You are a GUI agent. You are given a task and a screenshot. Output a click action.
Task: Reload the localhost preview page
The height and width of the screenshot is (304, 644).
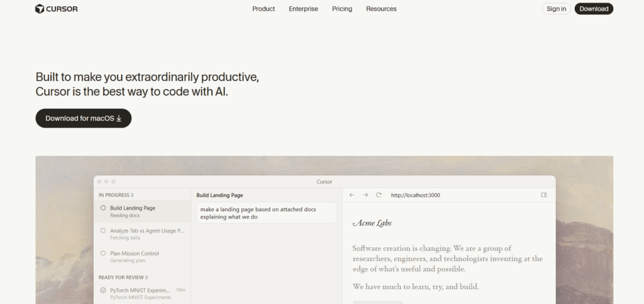(x=379, y=195)
